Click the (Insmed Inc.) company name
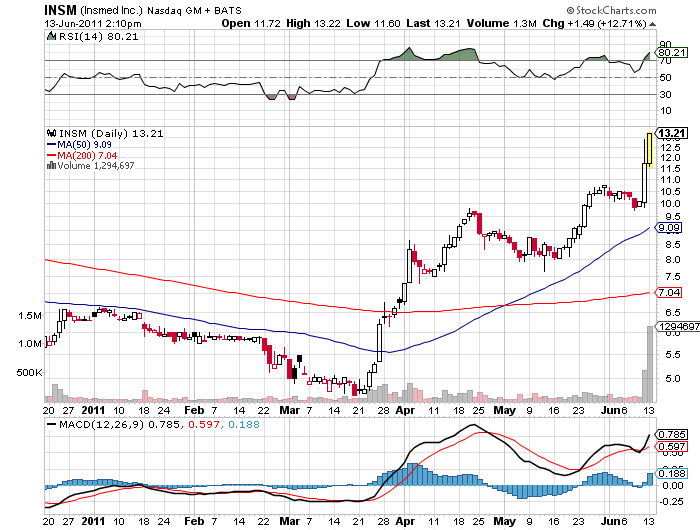The width and height of the screenshot is (700, 530). click(x=112, y=10)
